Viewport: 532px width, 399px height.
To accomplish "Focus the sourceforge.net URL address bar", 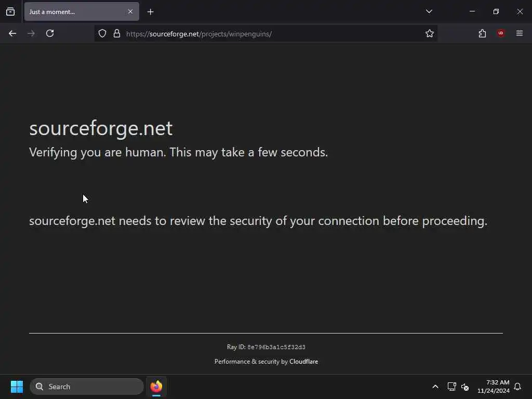I will (x=265, y=34).
